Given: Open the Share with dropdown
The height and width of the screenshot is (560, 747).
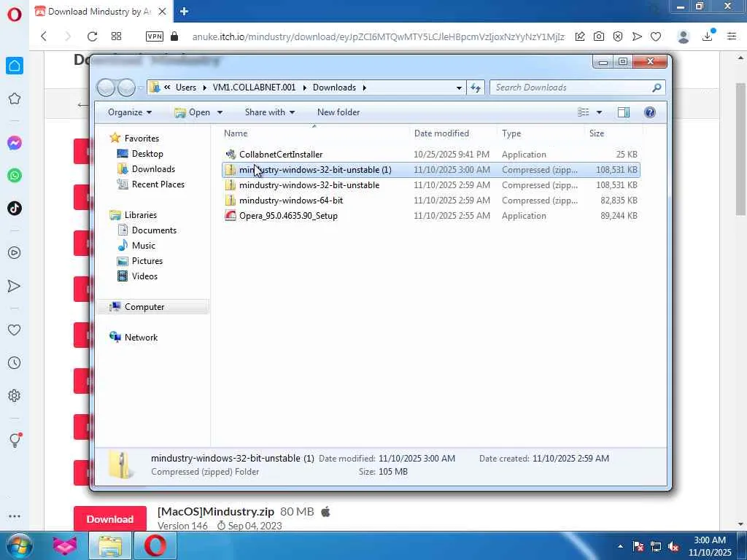Looking at the screenshot, I should 270,112.
